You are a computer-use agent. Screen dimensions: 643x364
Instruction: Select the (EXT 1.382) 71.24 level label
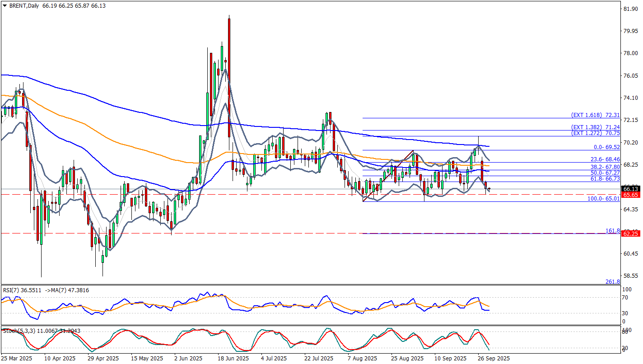(595, 127)
